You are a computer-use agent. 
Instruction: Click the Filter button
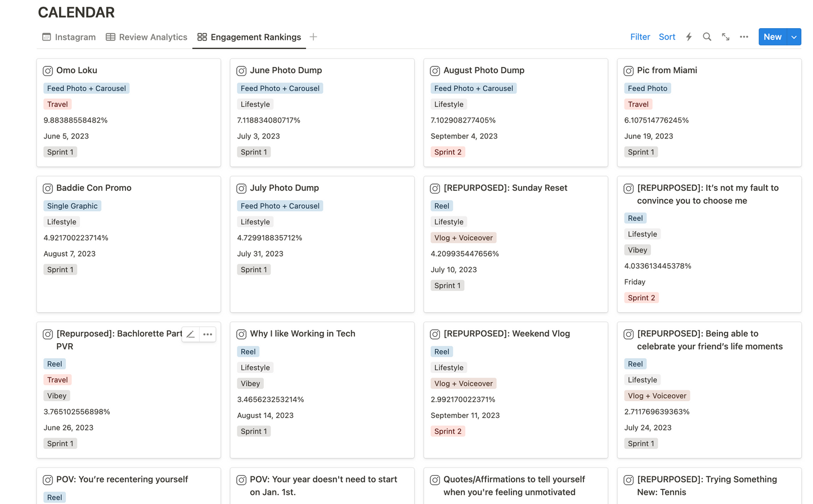640,37
